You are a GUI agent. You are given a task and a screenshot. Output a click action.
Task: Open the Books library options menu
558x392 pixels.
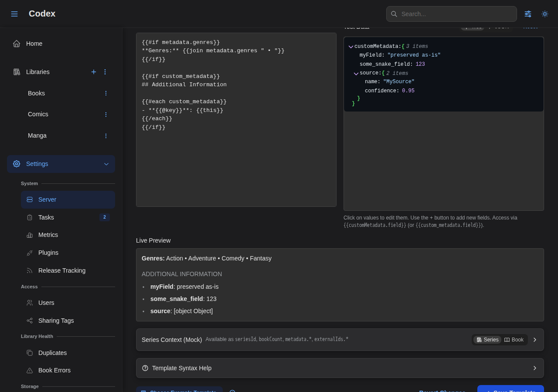pos(105,93)
